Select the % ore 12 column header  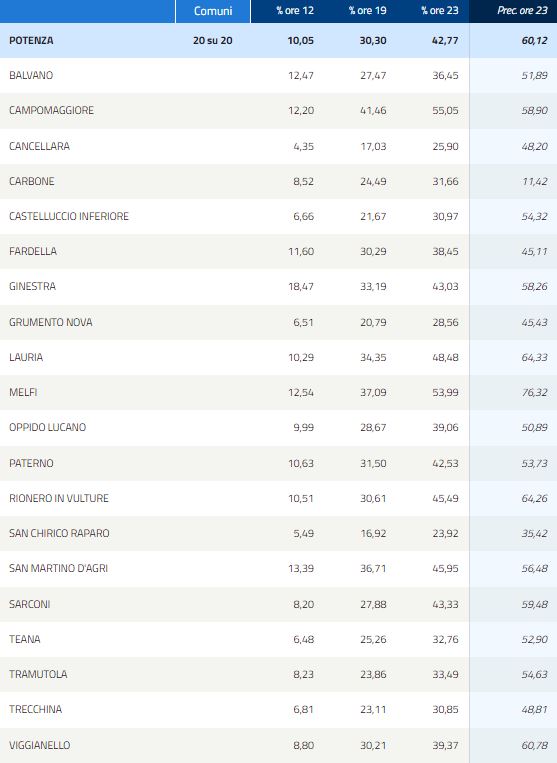[x=295, y=11]
